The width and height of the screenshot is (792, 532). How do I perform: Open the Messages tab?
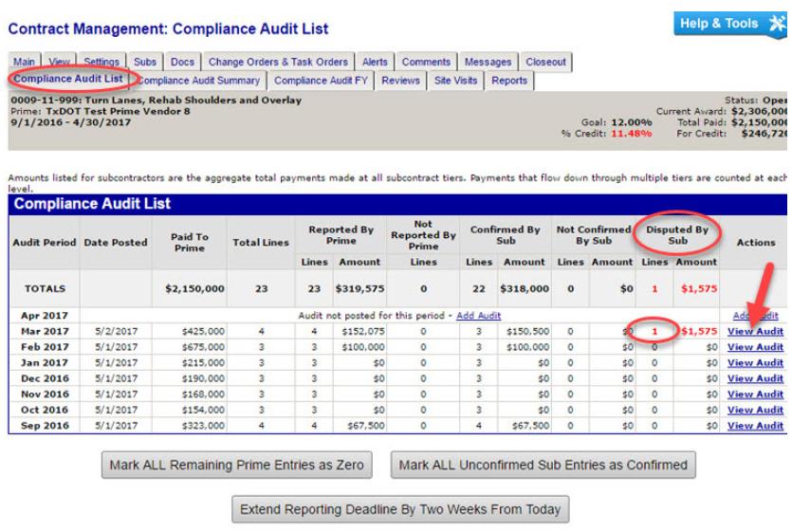point(488,63)
